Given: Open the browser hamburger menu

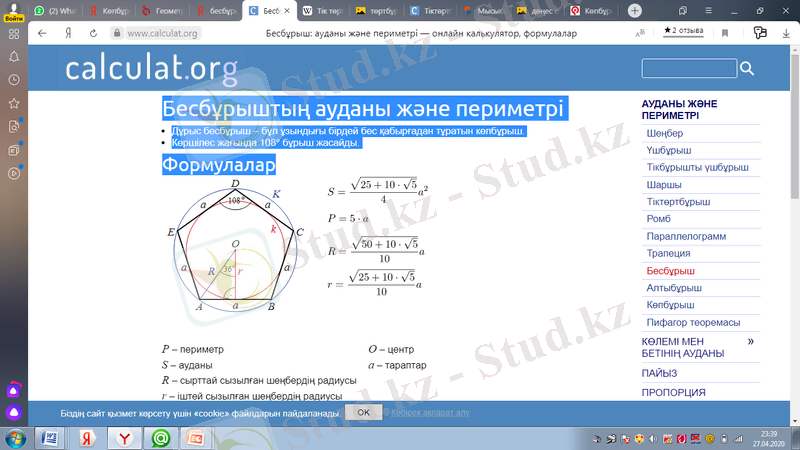Looking at the screenshot, I should point(708,10).
